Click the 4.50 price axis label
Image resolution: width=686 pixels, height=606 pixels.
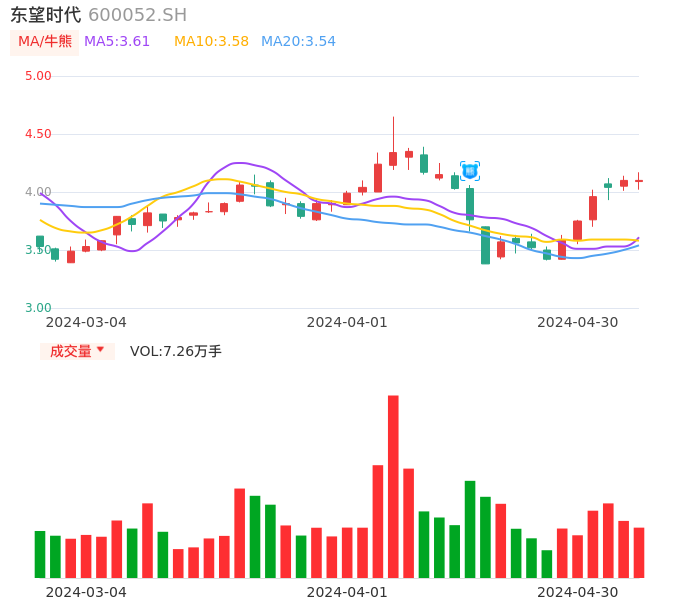coord(38,134)
